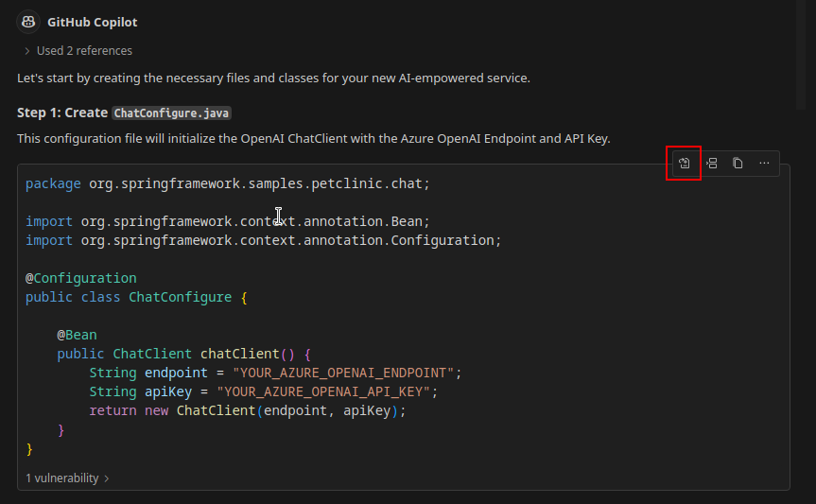This screenshot has width=816, height=504.
Task: Expand the Used 2 references section
Action: (78, 50)
